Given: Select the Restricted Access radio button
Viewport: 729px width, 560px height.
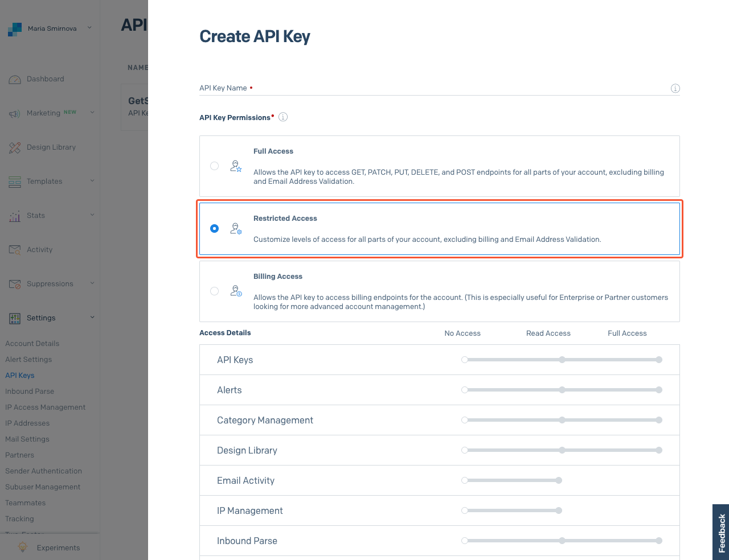Looking at the screenshot, I should (x=215, y=229).
